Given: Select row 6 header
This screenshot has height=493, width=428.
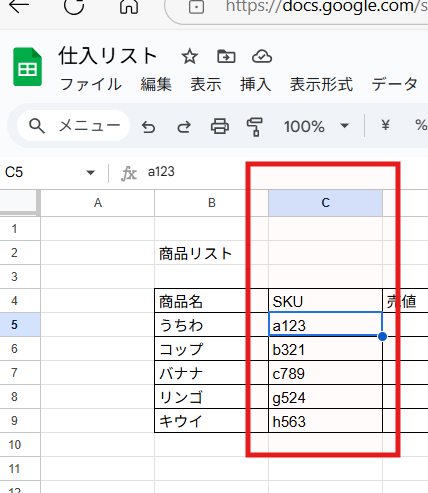Looking at the screenshot, I should tap(20, 349).
